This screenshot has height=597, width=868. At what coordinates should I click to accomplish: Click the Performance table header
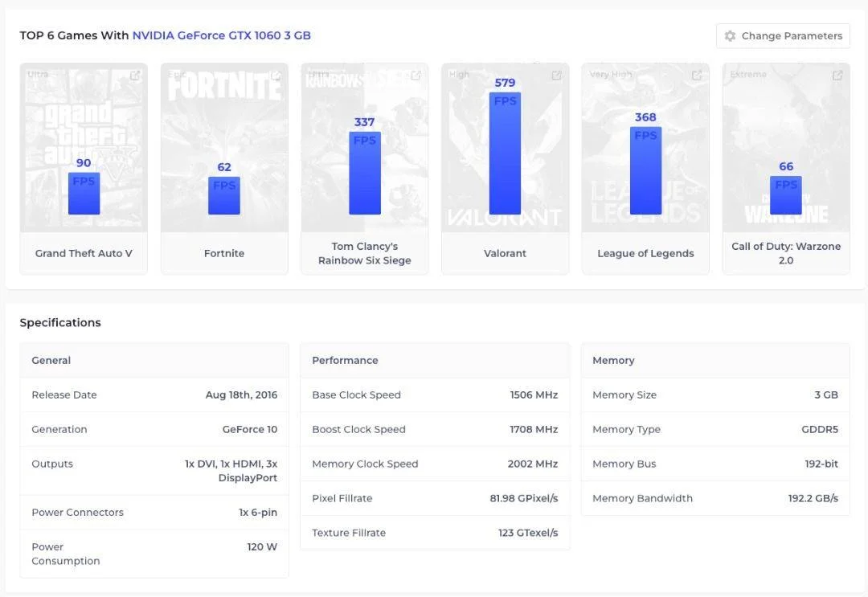[345, 360]
